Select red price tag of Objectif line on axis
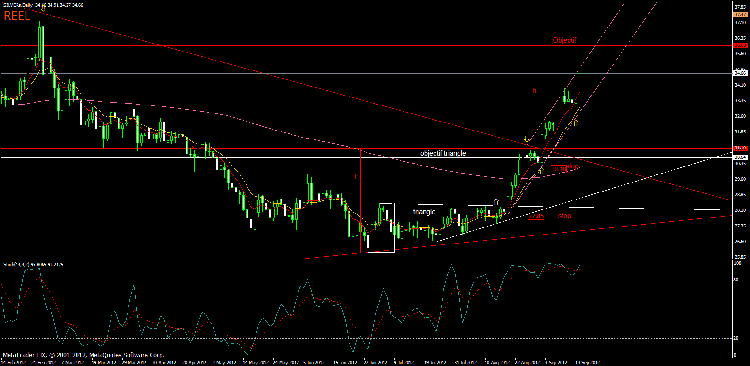 (740, 45)
